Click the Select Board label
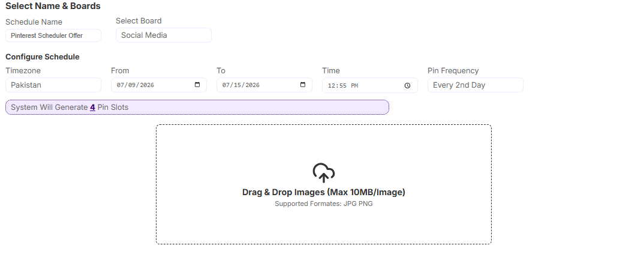Viewport: 644px width, 254px height. [139, 20]
